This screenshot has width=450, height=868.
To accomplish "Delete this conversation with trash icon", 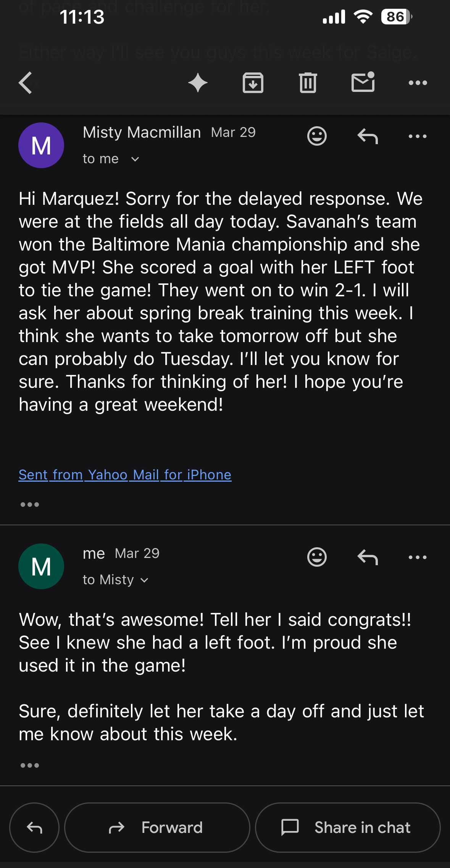I will 308,83.
